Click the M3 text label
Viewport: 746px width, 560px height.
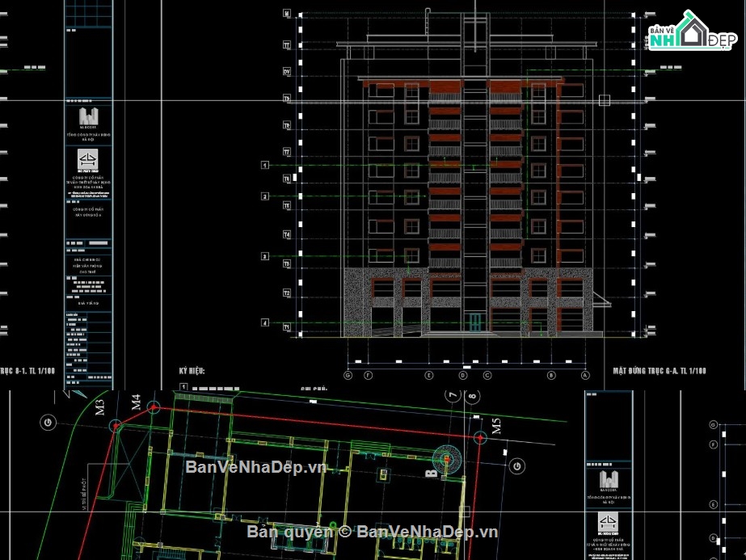point(99,407)
